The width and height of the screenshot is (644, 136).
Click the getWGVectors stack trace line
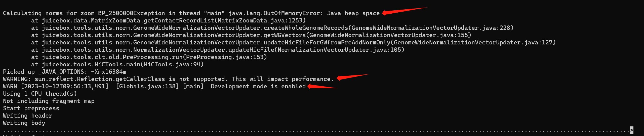(x=251, y=35)
